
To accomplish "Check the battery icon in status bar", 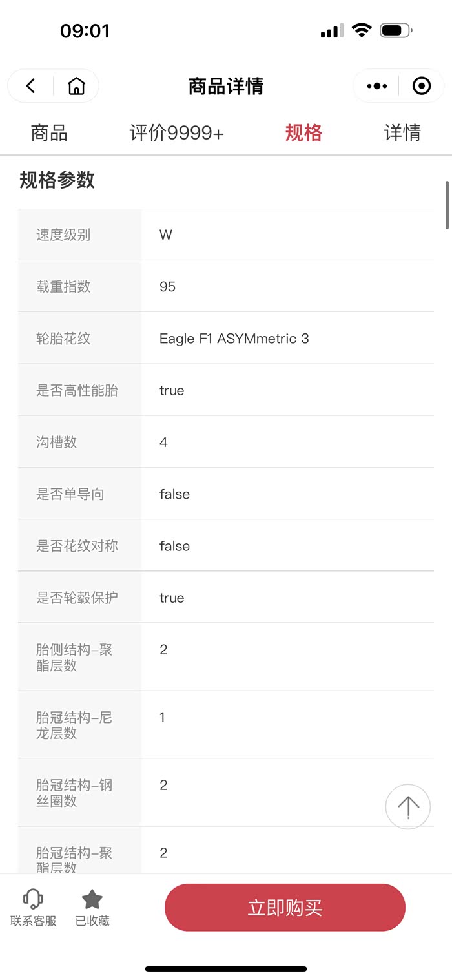I will [x=396, y=30].
